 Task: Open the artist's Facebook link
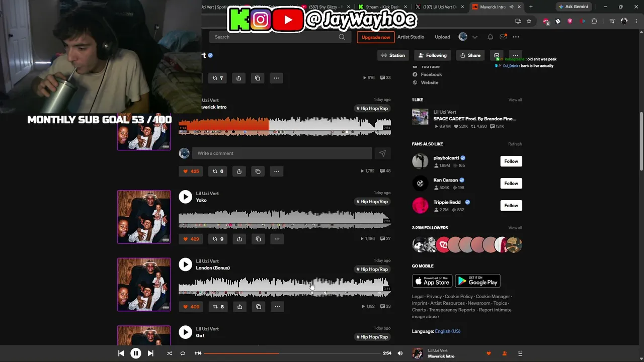tap(431, 74)
